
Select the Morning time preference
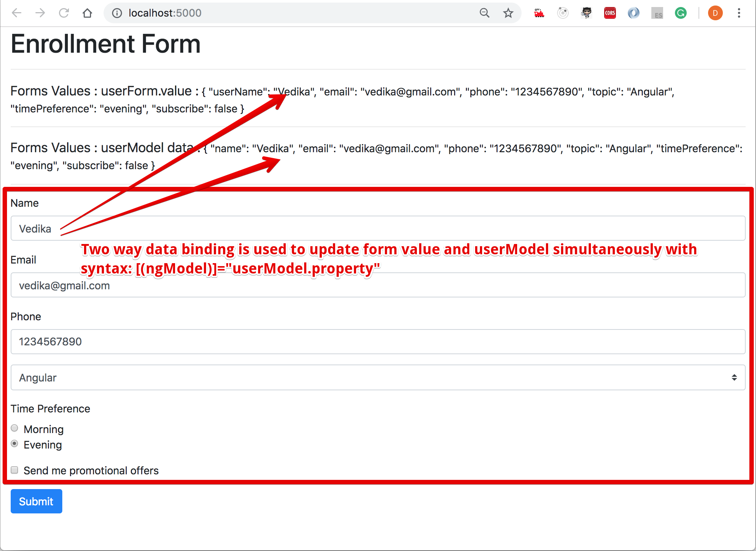[14, 428]
